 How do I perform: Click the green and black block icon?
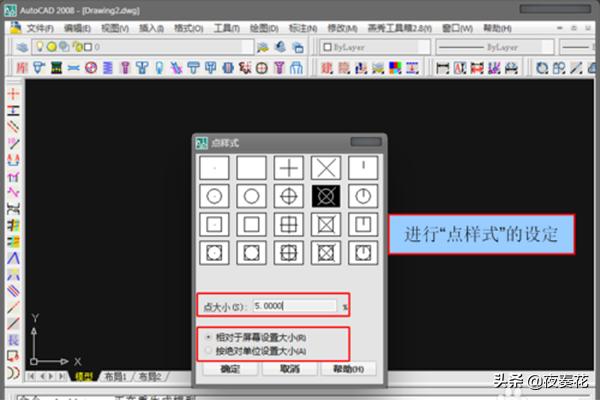[x=57, y=68]
